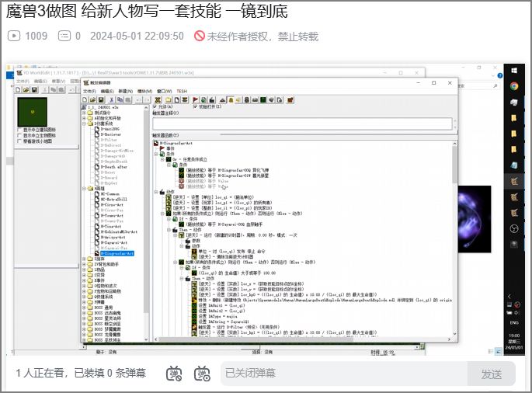
Task: Click the New Action black hand icon
Action: click(212, 99)
